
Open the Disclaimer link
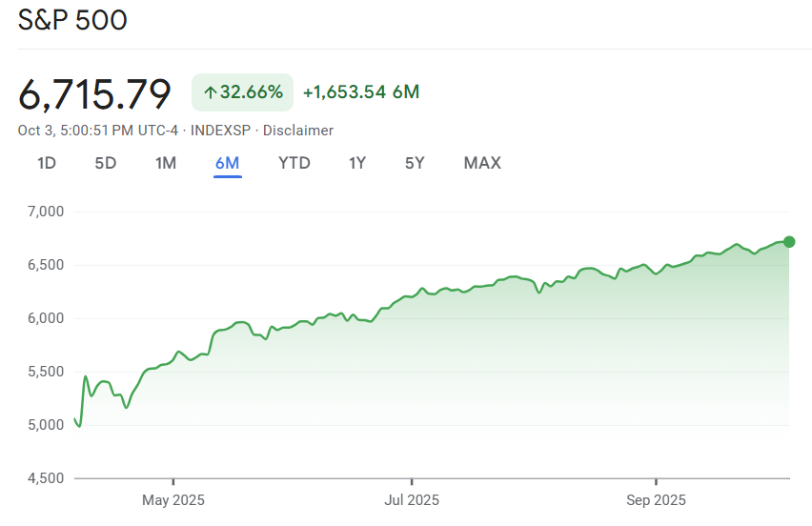[x=298, y=131]
